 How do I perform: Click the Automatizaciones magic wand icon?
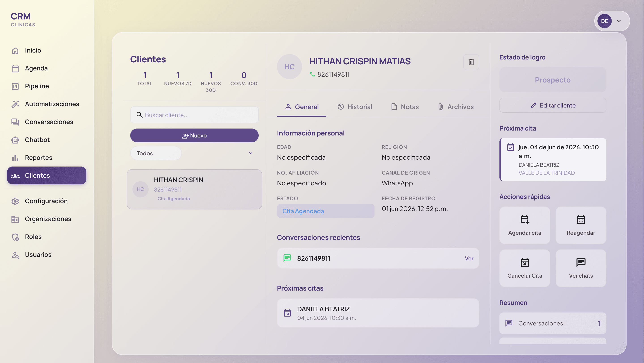click(x=15, y=104)
